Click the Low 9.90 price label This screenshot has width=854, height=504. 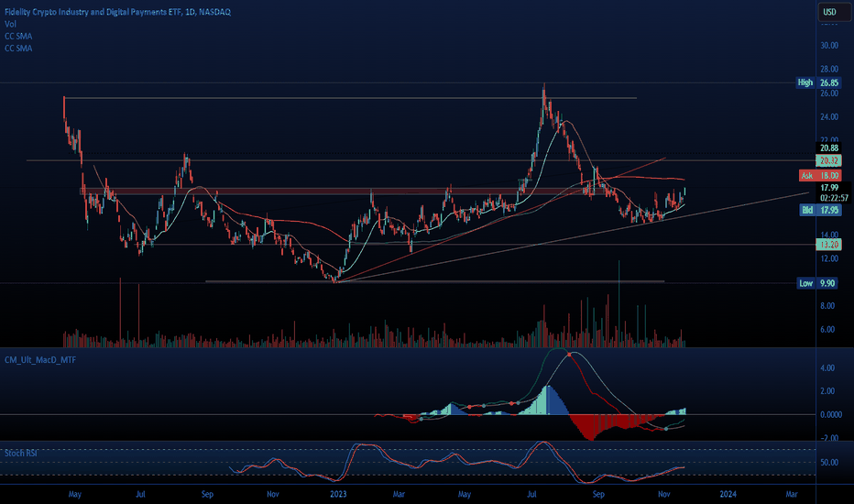tap(818, 283)
